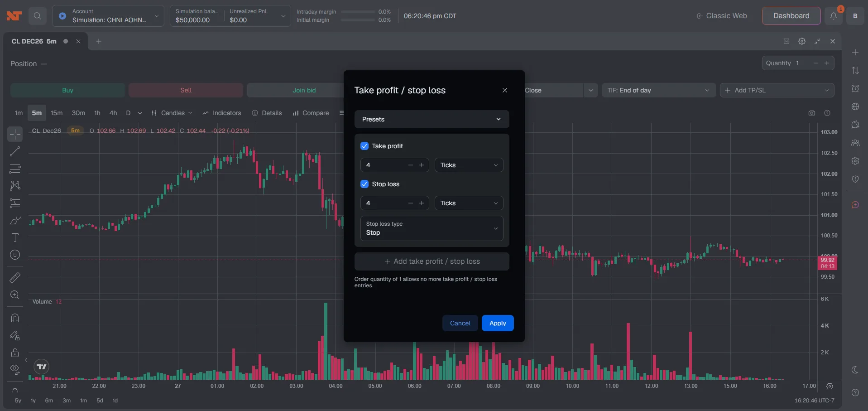This screenshot has width=868, height=411.
Task: Uncheck the Stop loss checkbox
Action: (x=364, y=184)
